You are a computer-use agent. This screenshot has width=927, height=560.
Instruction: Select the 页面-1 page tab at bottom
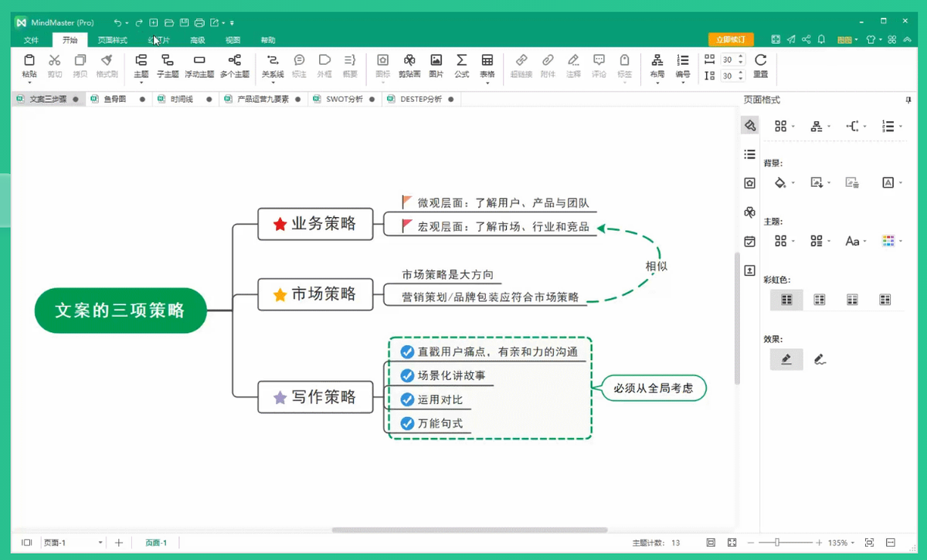[x=156, y=543]
